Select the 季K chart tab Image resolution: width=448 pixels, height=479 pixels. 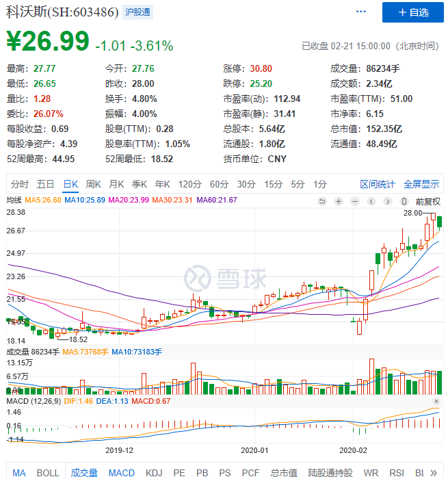140,184
